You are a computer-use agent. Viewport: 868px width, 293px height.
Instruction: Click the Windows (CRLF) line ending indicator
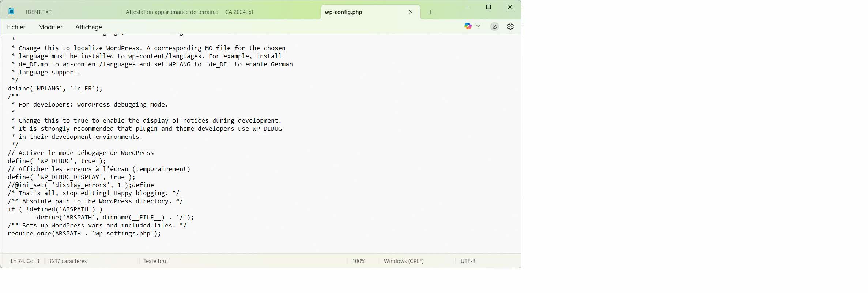coord(404,261)
